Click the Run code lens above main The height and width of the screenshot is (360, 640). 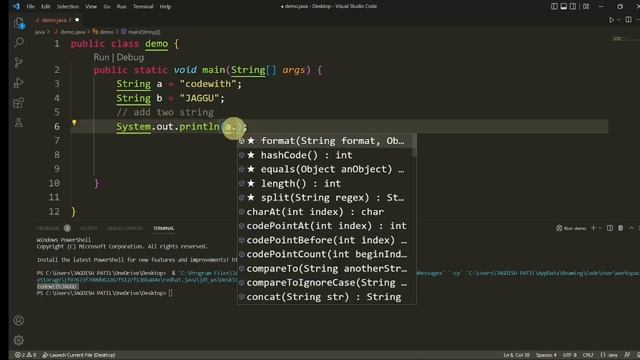[101, 57]
